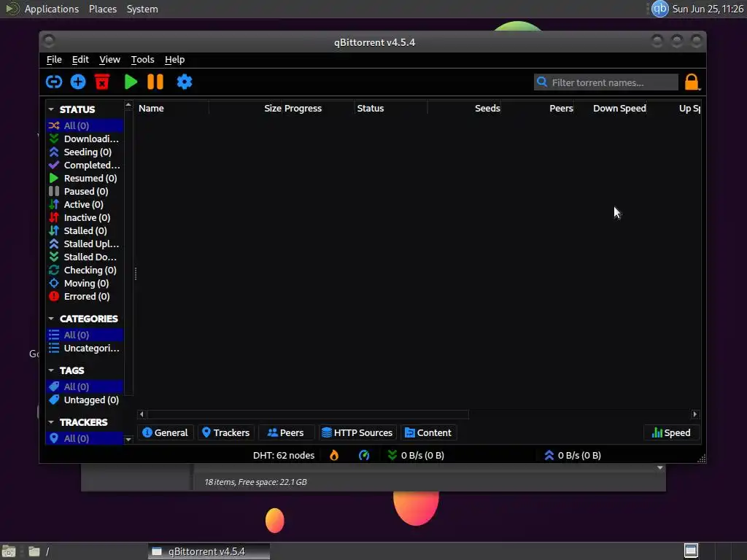Screen dimensions: 747x560
Task: Click the search magnifier icon
Action: click(542, 82)
